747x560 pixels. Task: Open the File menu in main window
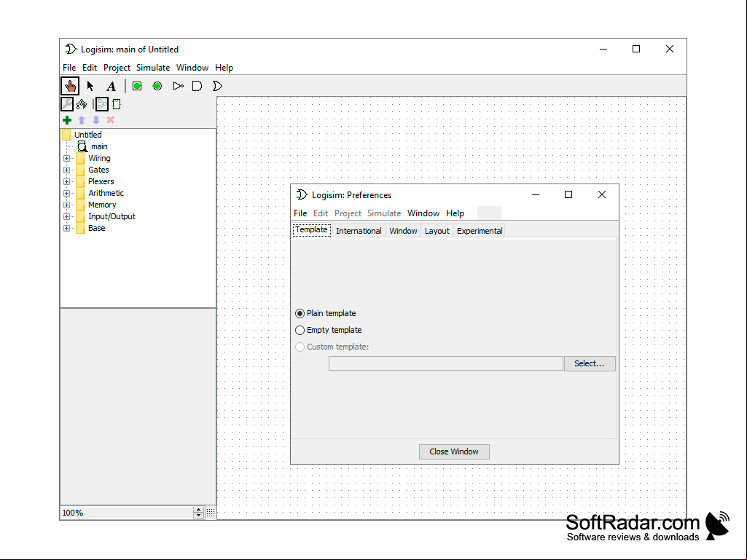click(x=69, y=68)
